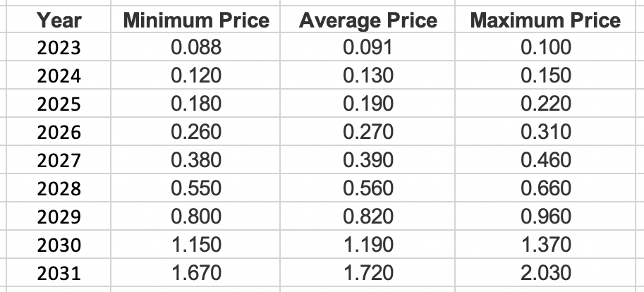Select the Average Price header cell
Viewport: 644px width, 292px height.
tap(367, 19)
